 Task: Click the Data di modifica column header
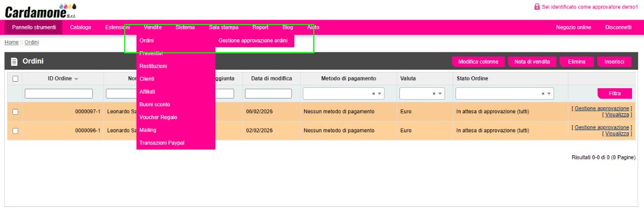pyautogui.click(x=271, y=78)
